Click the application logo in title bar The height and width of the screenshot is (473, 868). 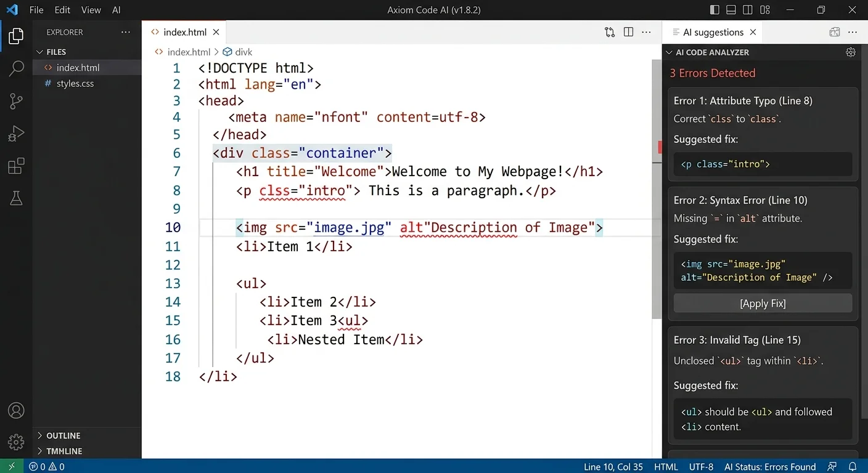(12, 10)
